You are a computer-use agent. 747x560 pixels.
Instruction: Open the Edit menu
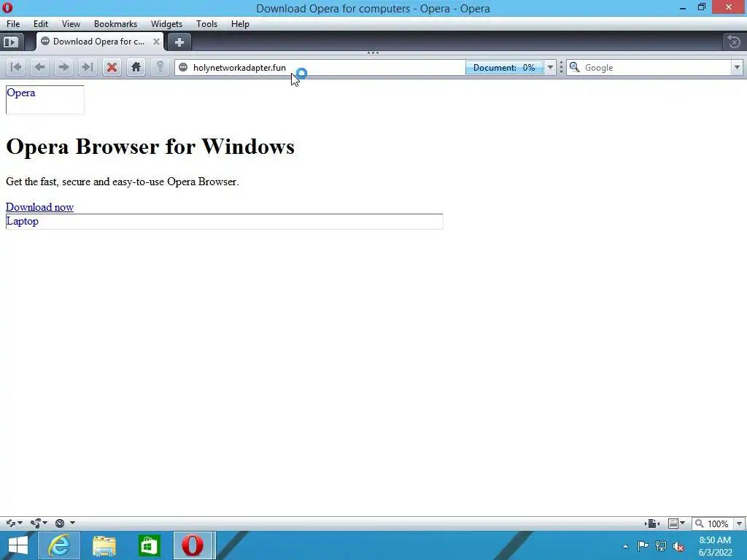pyautogui.click(x=41, y=24)
